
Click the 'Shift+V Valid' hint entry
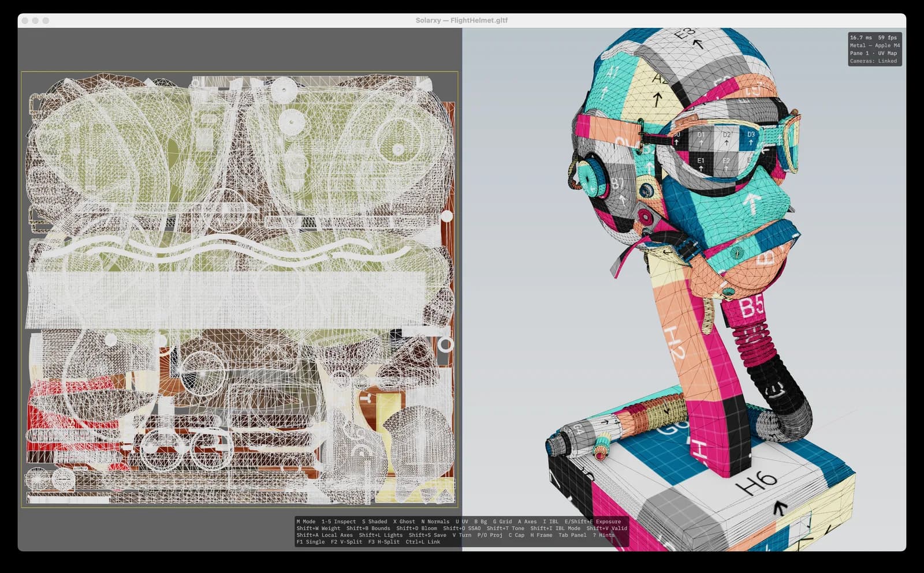[x=607, y=529]
